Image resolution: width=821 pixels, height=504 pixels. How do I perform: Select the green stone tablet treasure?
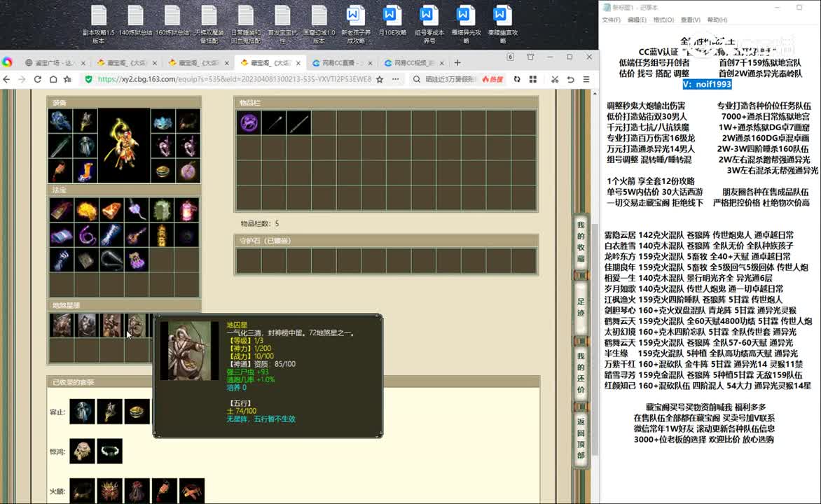coord(162,211)
